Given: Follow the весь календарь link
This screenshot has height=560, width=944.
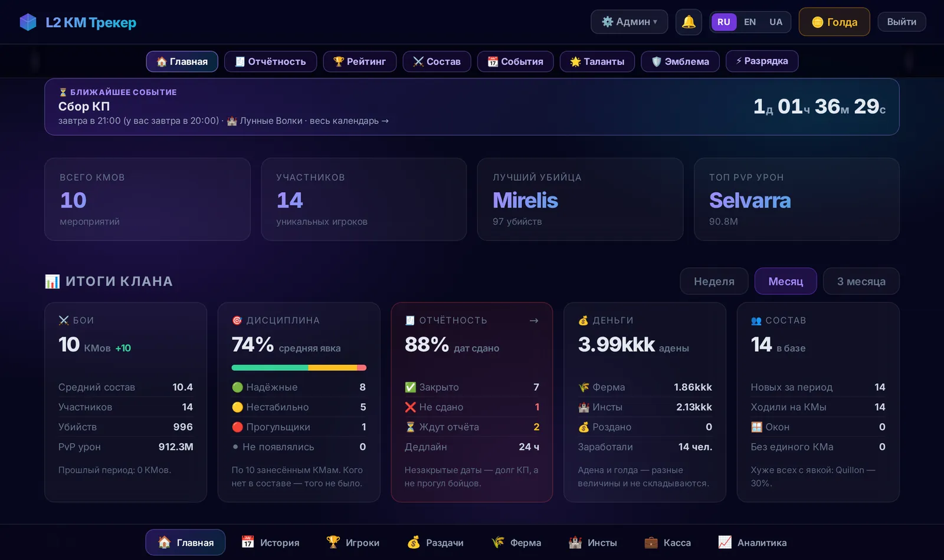Looking at the screenshot, I should click(349, 121).
